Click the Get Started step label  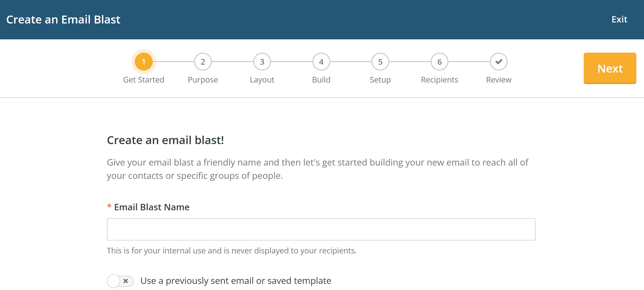(144, 79)
